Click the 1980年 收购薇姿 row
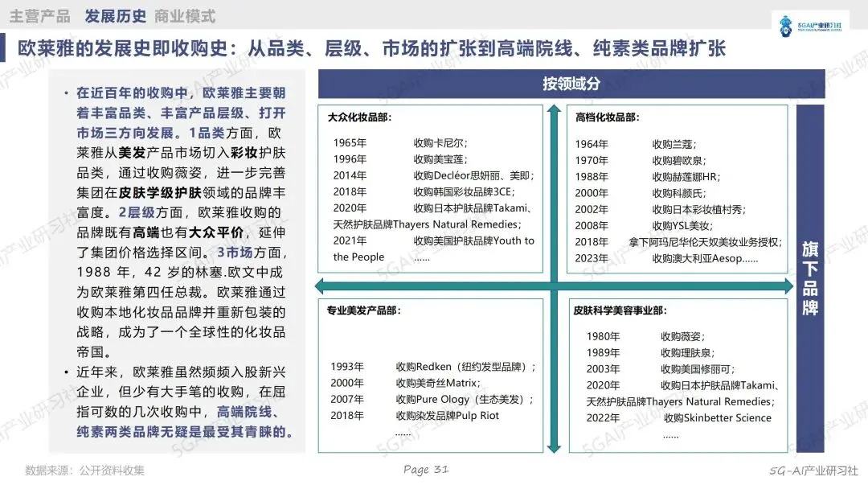 tap(646, 337)
